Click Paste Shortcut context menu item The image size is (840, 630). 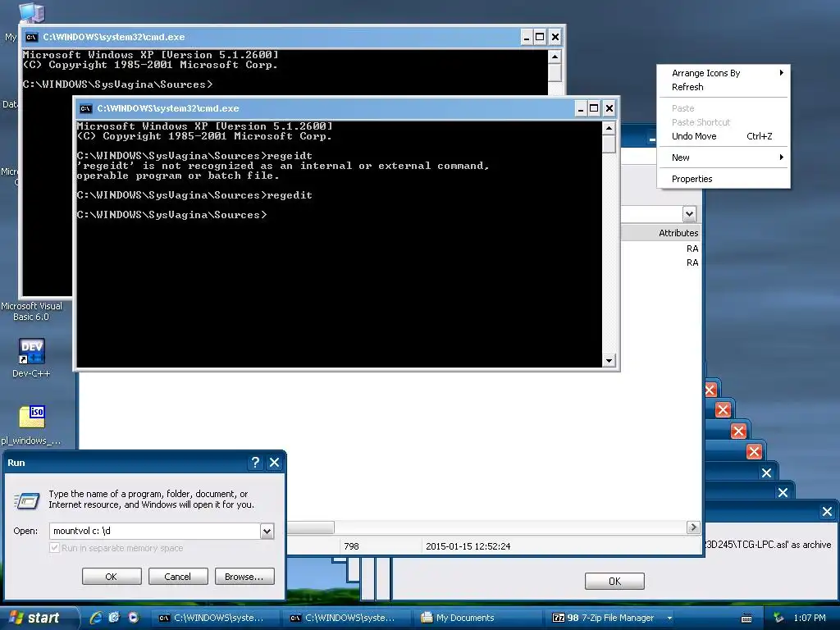point(724,122)
